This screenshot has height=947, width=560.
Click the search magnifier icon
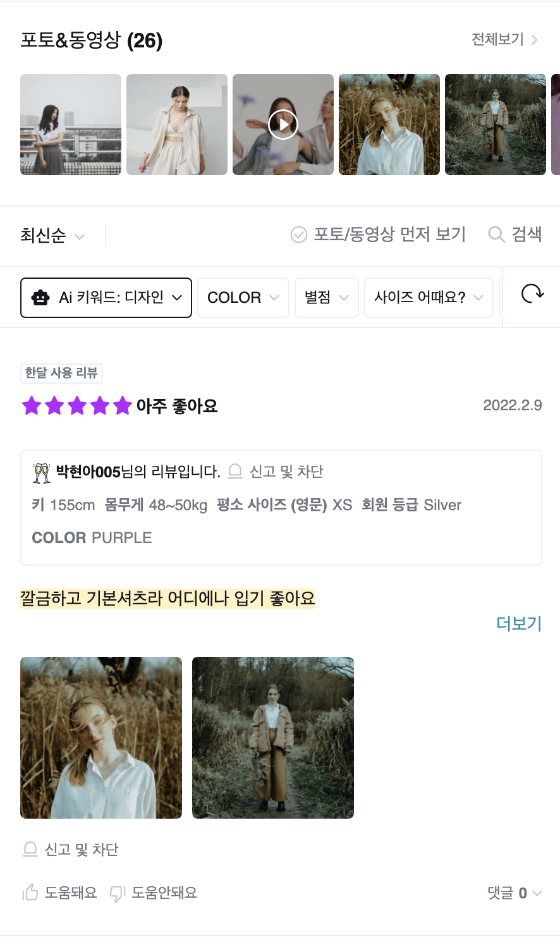[x=496, y=235]
